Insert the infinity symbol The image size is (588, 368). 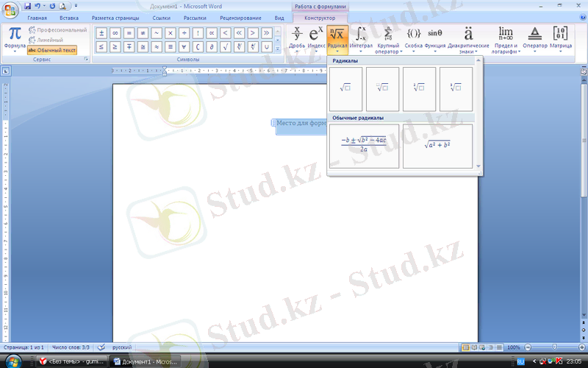[x=115, y=33]
